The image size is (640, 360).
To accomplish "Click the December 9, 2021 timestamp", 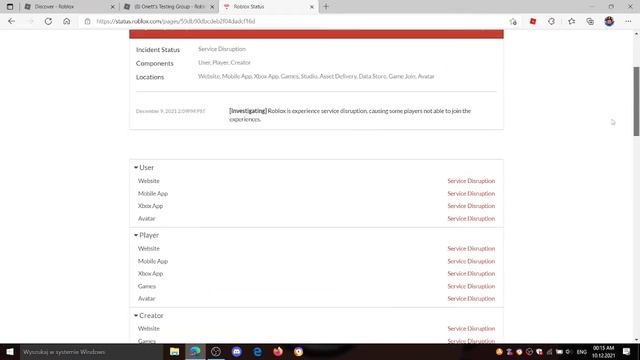I will [170, 111].
